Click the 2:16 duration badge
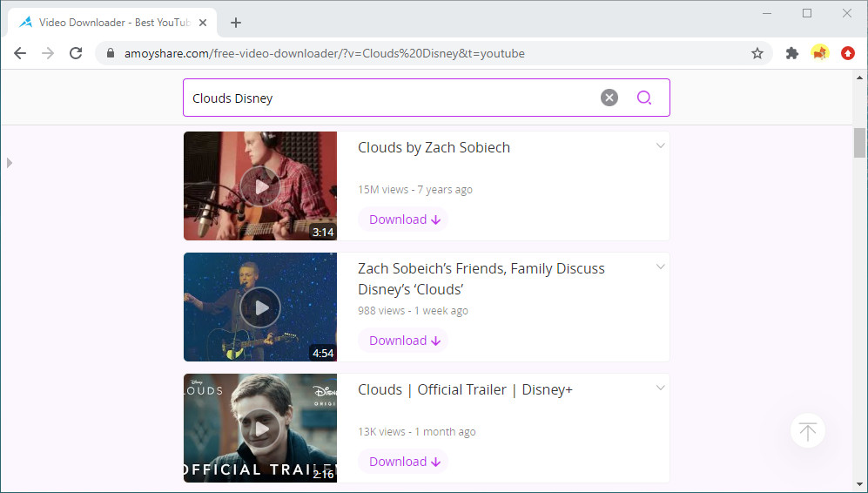Screen dimensions: 868x493 323,474
